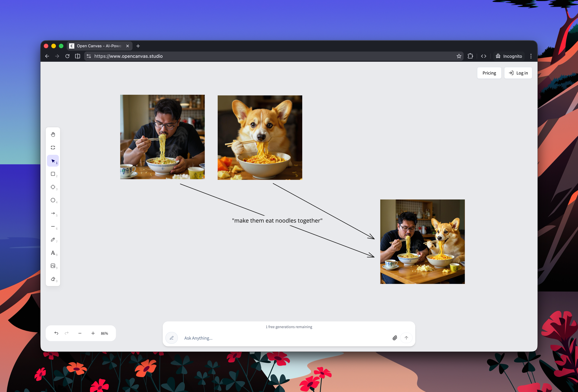This screenshot has width=578, height=392.
Task: Select the Ellipse tool
Action: pos(53,200)
